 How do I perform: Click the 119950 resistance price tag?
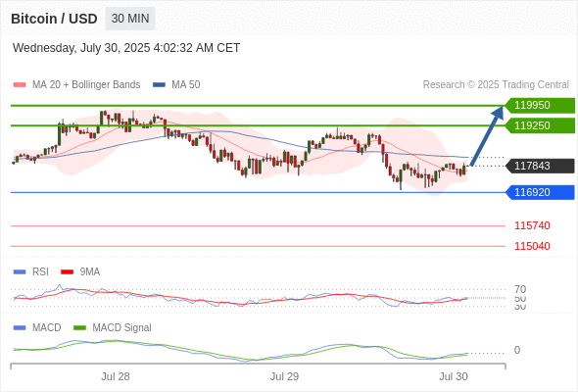pos(540,106)
